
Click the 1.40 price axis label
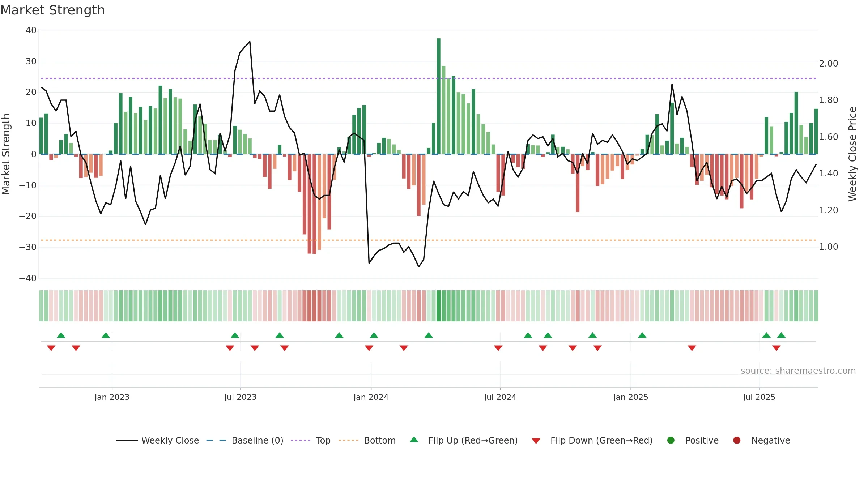pos(829,174)
